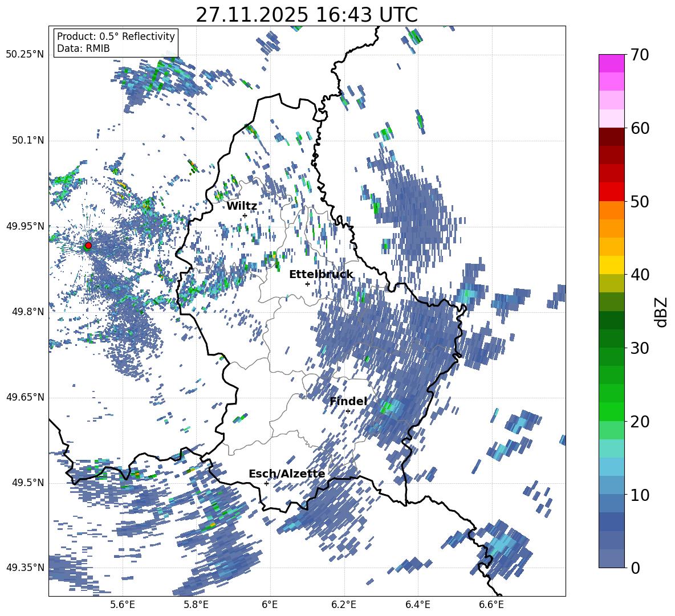Click the Findel location cross marker
The width and height of the screenshot is (675, 616).
(x=348, y=411)
